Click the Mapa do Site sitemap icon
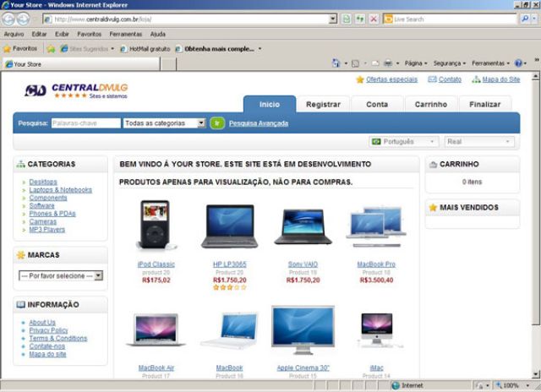The image size is (541, 392). coord(476,79)
